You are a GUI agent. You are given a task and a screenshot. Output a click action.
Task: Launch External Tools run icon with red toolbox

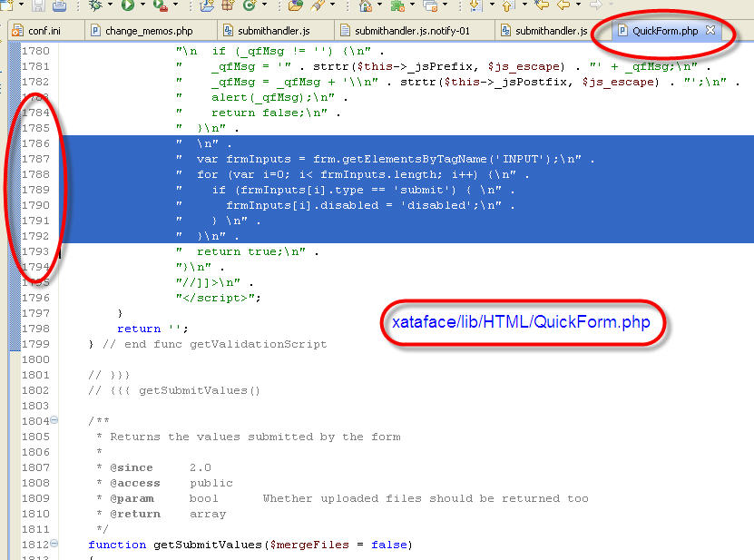(160, 5)
